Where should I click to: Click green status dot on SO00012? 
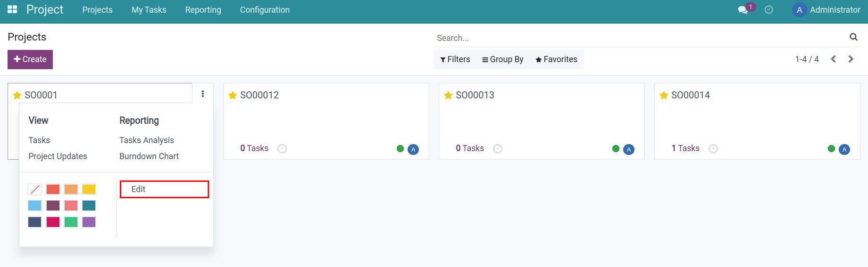click(x=400, y=149)
